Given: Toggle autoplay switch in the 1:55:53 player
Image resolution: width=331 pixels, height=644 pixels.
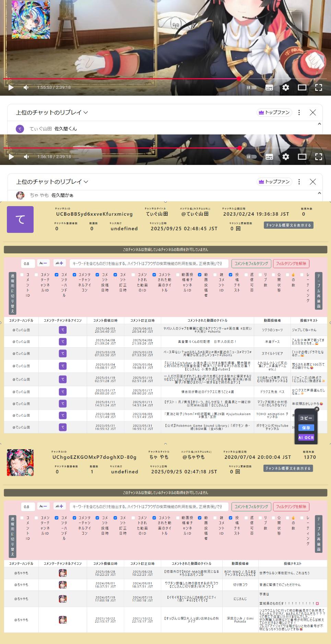Looking at the screenshot, I should (251, 87).
